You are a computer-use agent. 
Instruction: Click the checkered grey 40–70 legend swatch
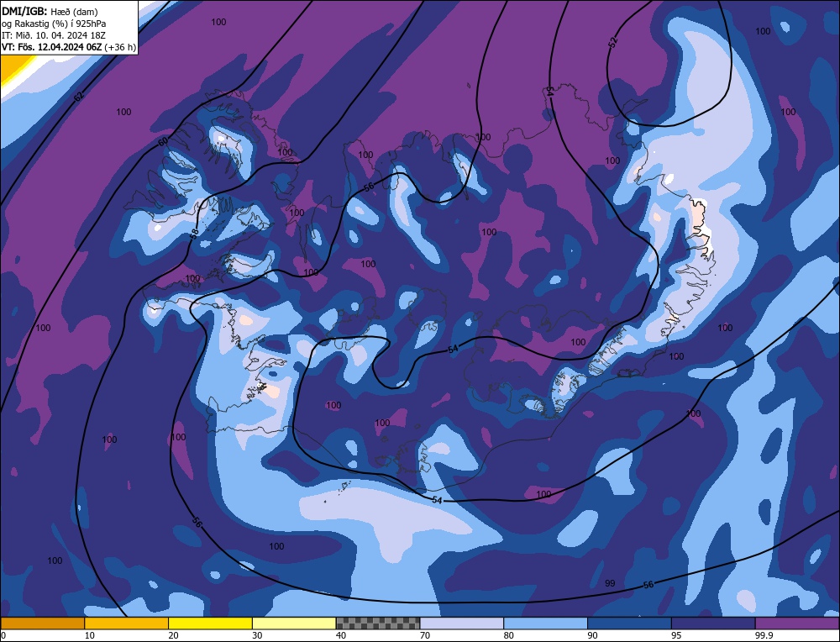(x=378, y=624)
